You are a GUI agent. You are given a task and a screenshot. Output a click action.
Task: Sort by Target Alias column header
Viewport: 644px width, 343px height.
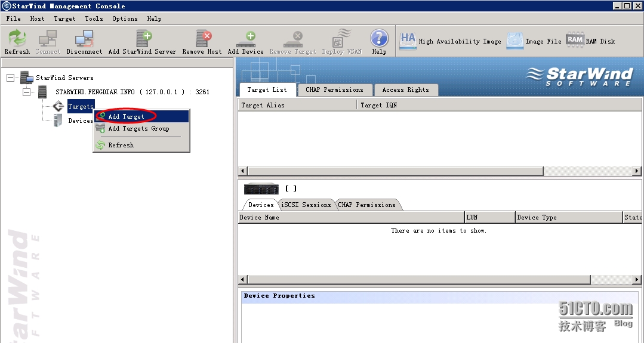[x=297, y=105]
